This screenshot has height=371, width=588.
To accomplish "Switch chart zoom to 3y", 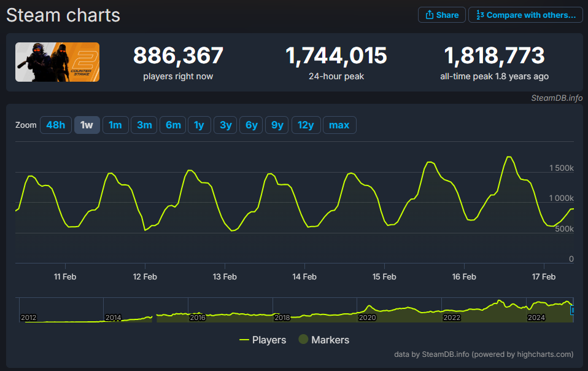I will 225,125.
